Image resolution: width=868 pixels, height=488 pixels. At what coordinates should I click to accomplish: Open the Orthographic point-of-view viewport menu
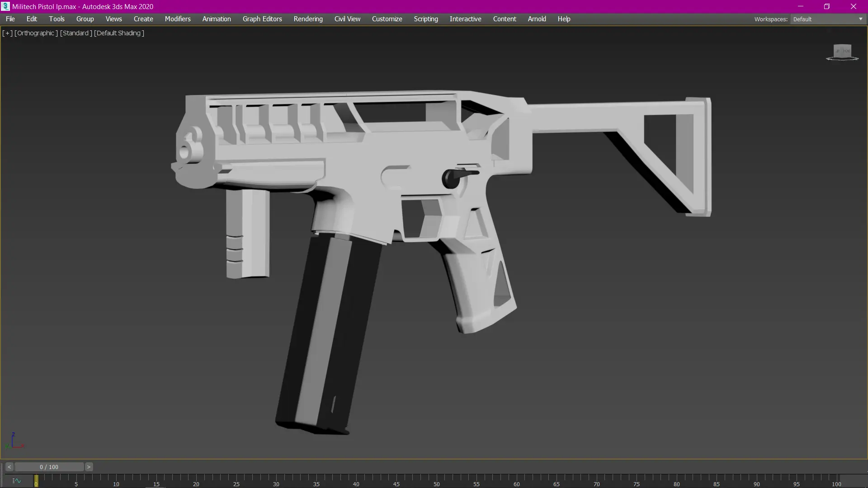point(36,33)
